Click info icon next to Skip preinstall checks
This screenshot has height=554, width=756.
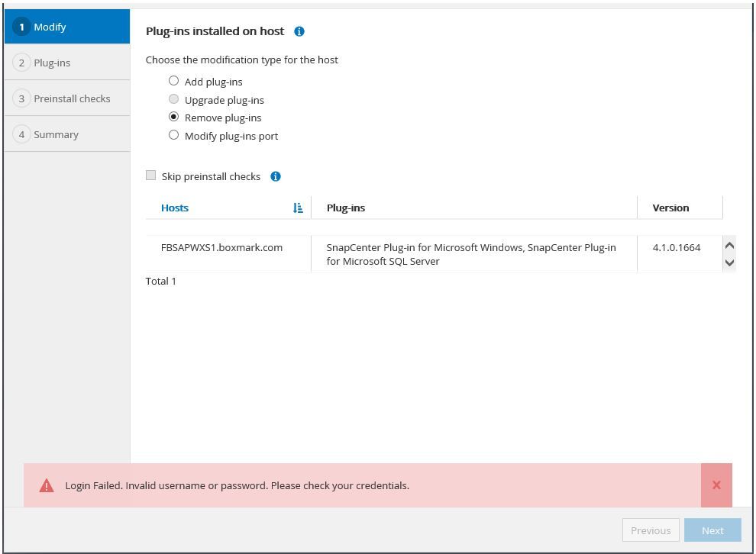[276, 176]
